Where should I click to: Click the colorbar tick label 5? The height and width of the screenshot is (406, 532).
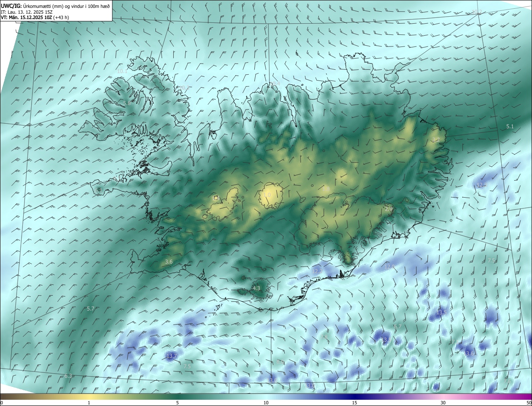177,403
